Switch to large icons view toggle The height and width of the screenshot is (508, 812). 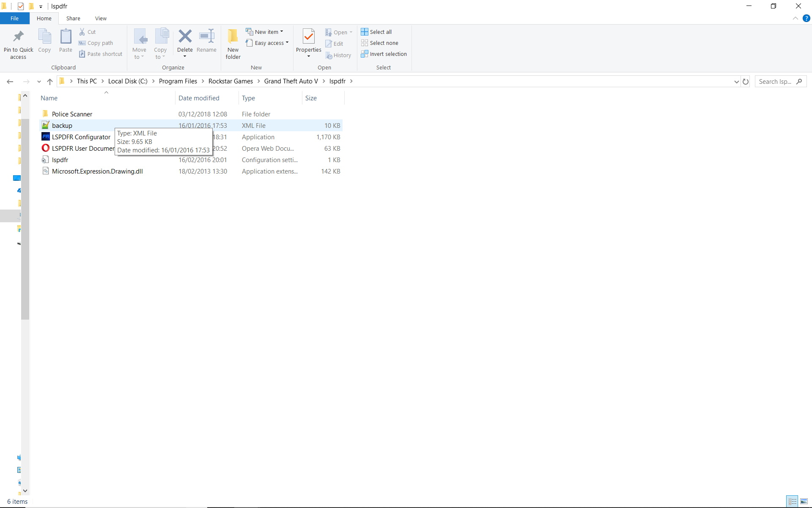point(804,502)
